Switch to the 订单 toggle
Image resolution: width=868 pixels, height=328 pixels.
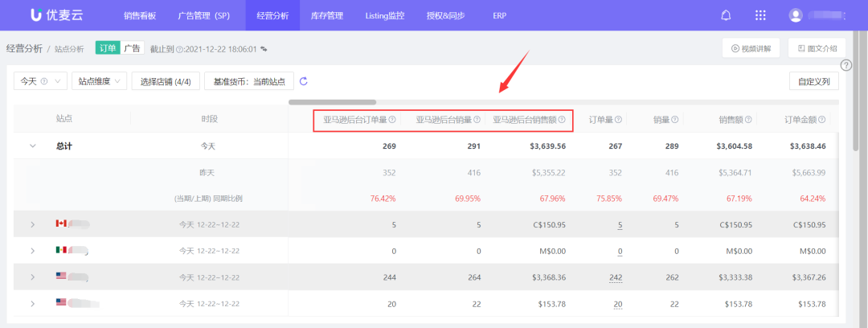point(108,48)
